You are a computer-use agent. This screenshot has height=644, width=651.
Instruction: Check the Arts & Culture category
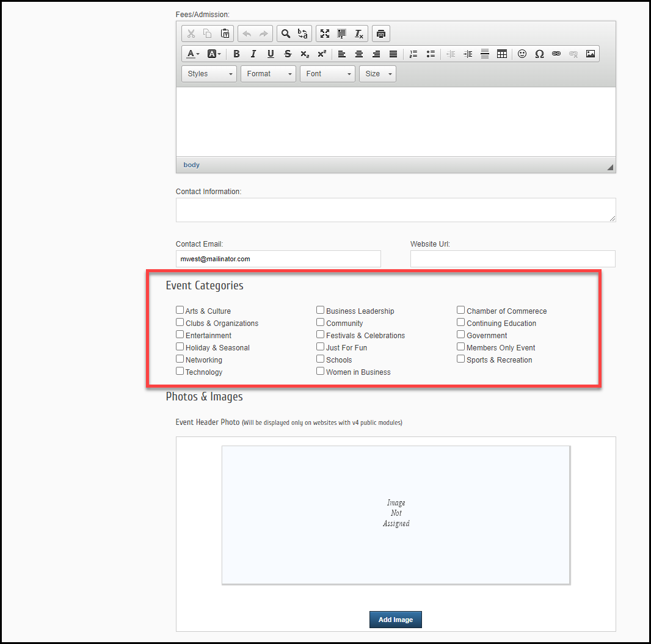click(180, 310)
